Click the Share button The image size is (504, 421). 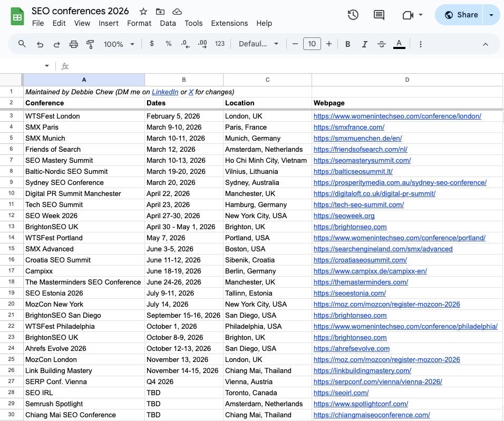[459, 15]
